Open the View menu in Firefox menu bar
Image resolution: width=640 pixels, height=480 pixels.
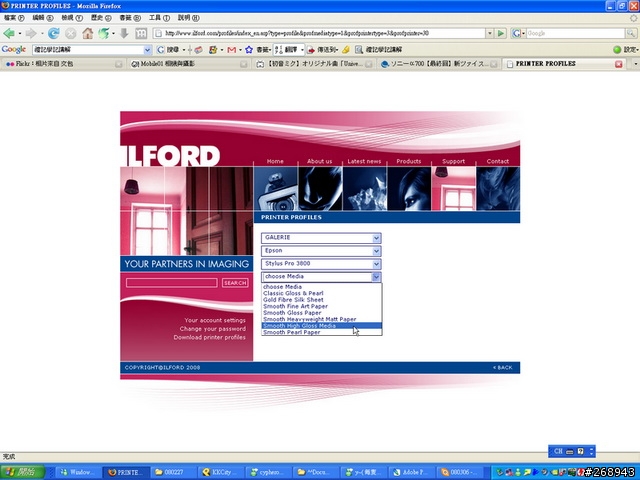pyautogui.click(x=72, y=18)
